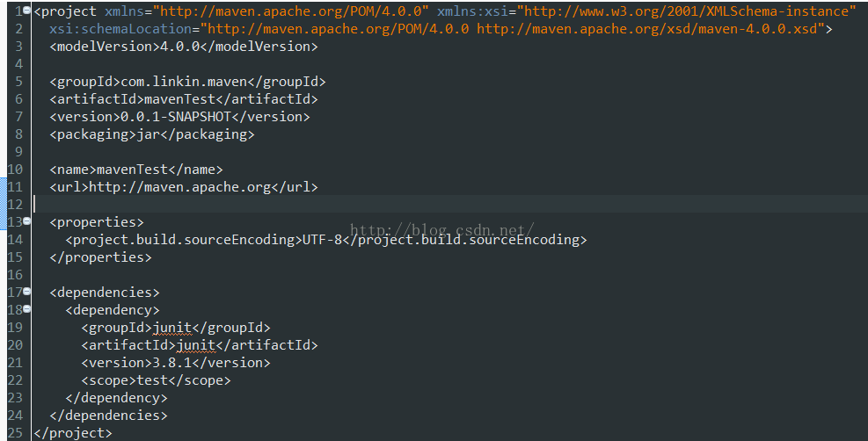
Task: Click the maven.apache.org URL inside url tag
Action: click(x=180, y=187)
